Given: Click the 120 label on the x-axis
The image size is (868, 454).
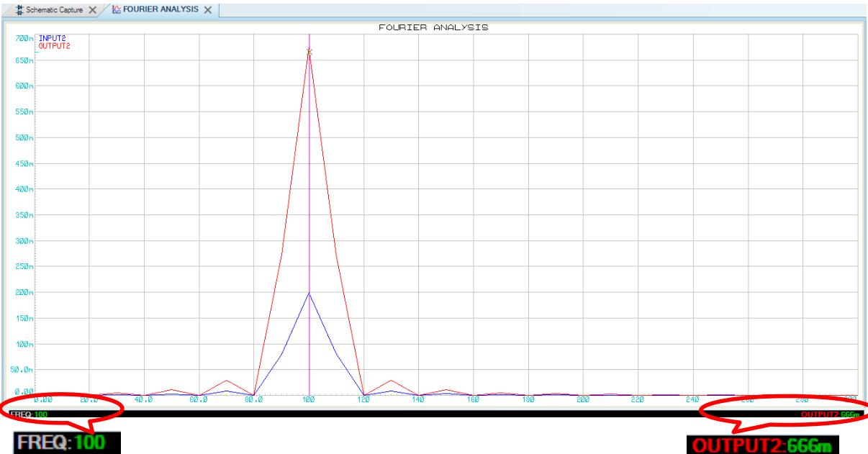Looking at the screenshot, I should [364, 399].
